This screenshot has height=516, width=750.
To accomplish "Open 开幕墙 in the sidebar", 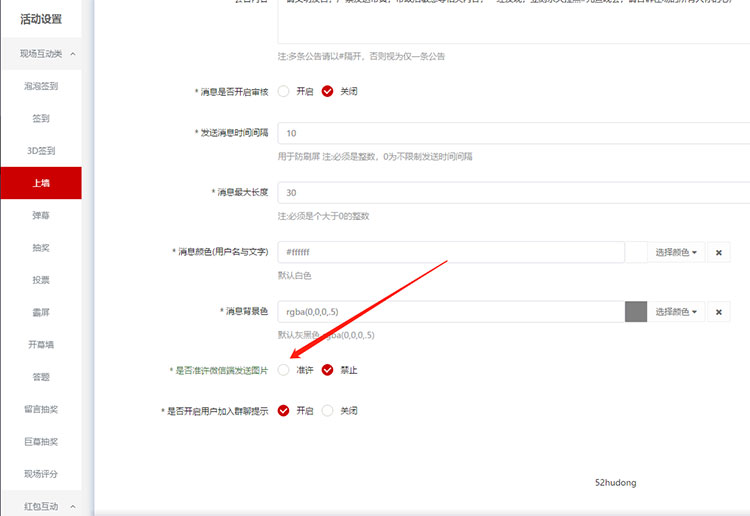I will [41, 344].
